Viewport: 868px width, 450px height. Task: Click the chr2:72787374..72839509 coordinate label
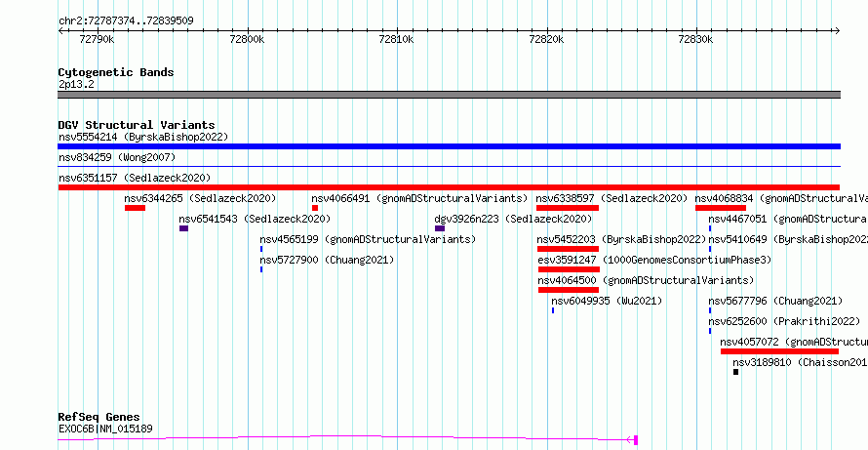pyautogui.click(x=126, y=21)
